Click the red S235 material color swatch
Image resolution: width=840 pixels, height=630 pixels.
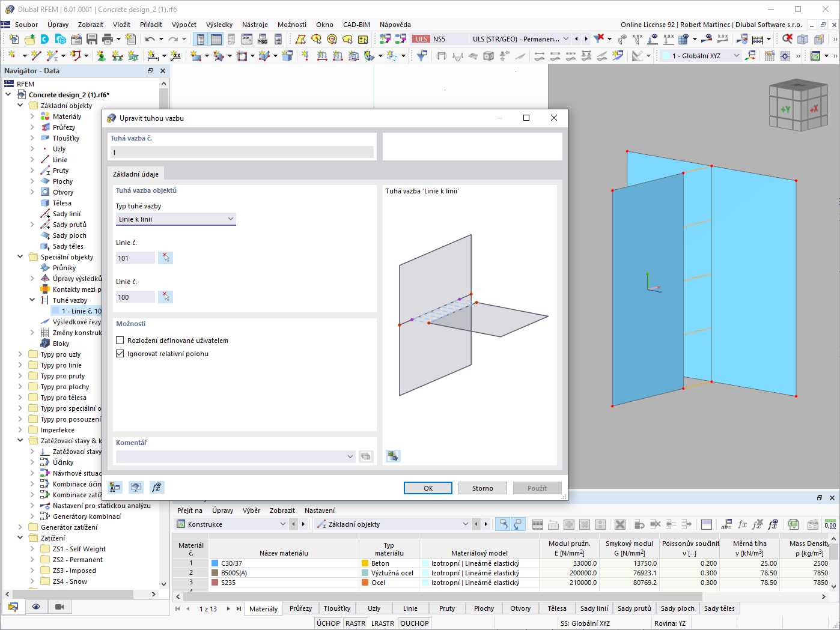[215, 583]
